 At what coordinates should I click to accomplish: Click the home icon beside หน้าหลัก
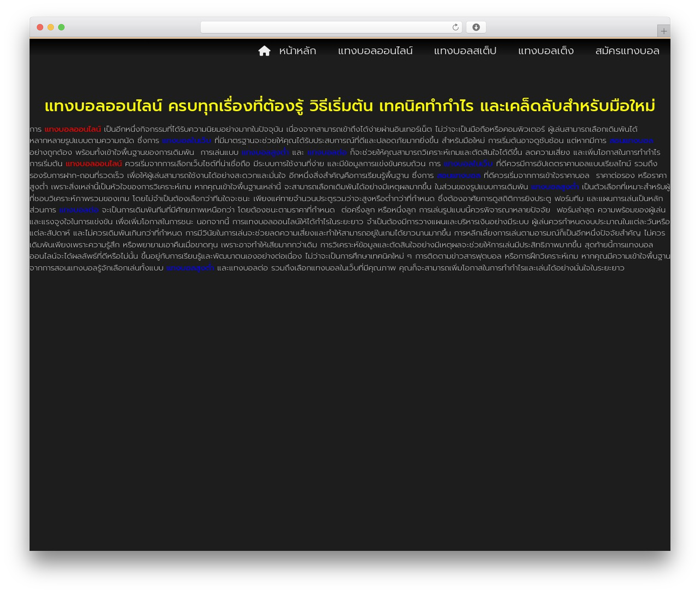click(264, 51)
